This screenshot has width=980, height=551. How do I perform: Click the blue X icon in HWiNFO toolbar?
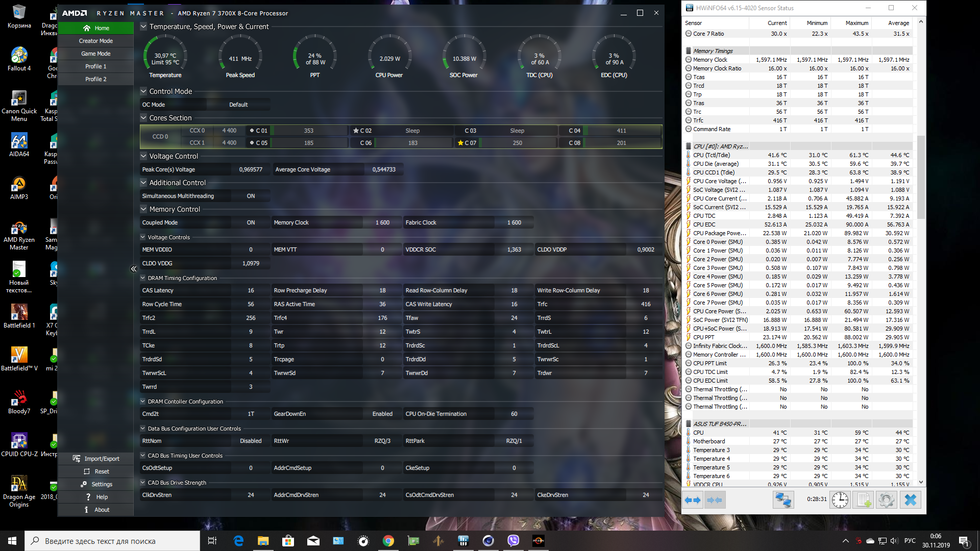910,500
